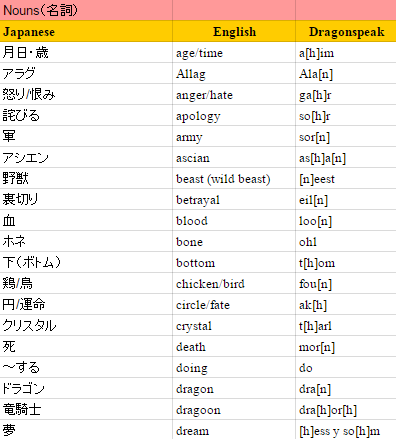Select the cell containing 'age/time'
The width and height of the screenshot is (396, 439).
pyautogui.click(x=234, y=53)
